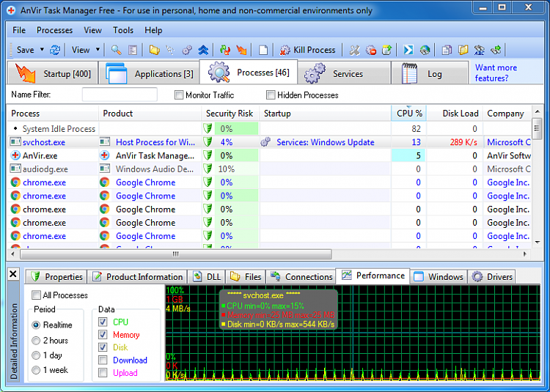Image resolution: width=550 pixels, height=392 pixels.
Task: Click the green and red arrows restart icon
Action: coord(225,50)
